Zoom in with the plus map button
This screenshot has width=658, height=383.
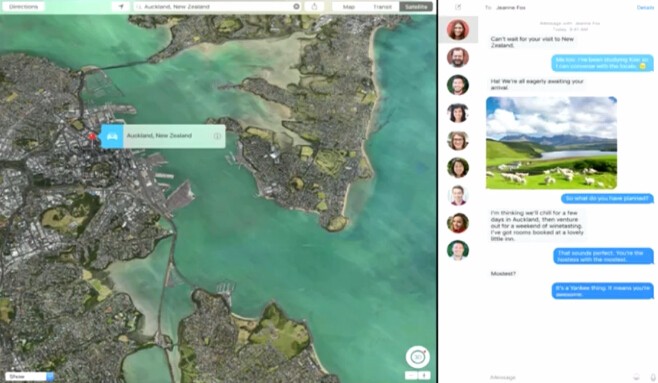coord(424,375)
